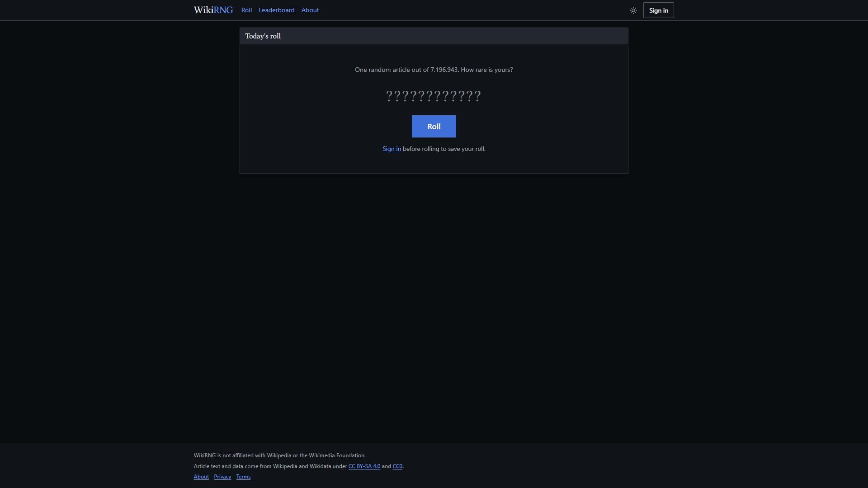Go to the Roll nav link
Image resolution: width=868 pixels, height=488 pixels.
tap(246, 10)
